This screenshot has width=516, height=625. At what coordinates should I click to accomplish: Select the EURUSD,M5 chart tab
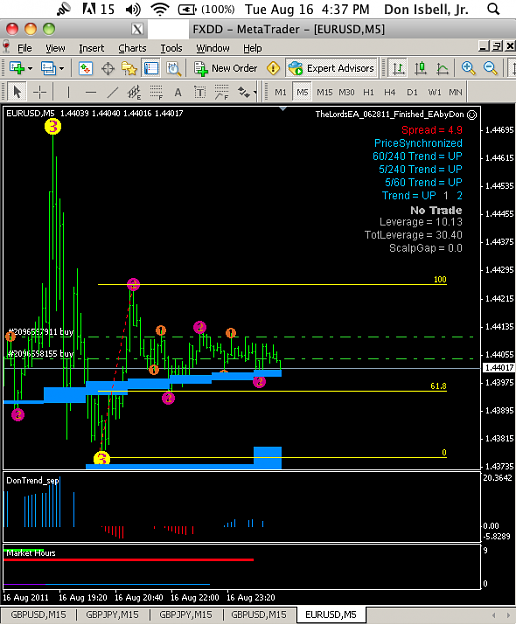point(331,614)
